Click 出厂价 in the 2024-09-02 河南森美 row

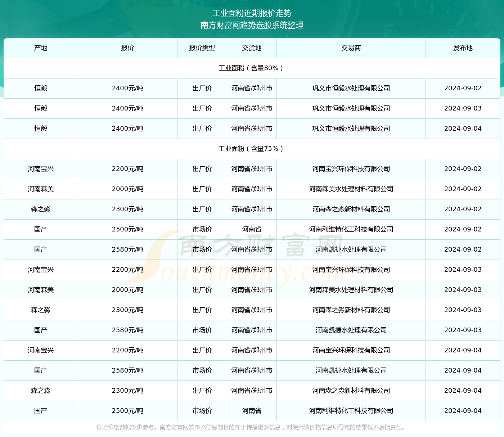tap(202, 189)
